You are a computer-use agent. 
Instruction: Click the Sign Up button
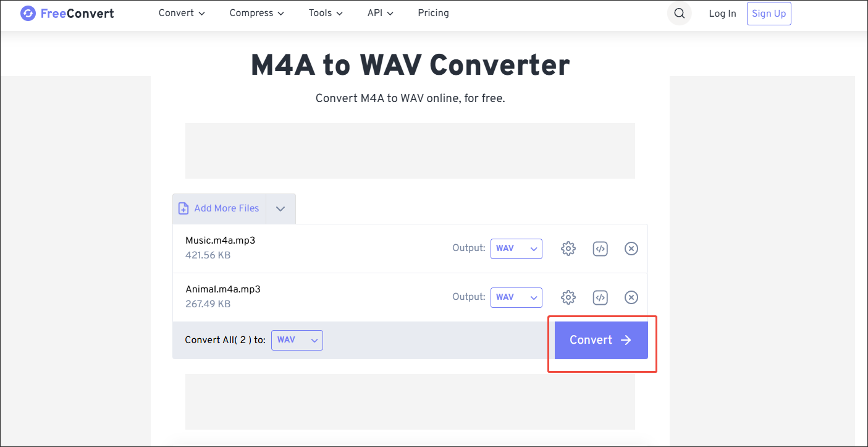pos(769,13)
